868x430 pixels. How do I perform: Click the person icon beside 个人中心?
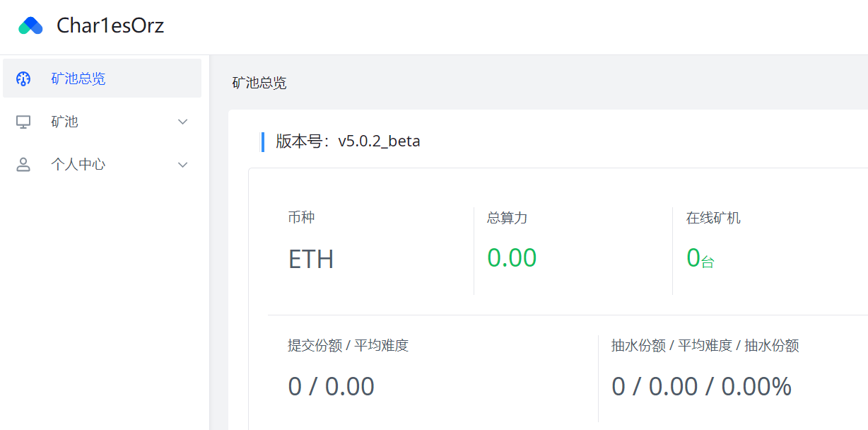(24, 164)
